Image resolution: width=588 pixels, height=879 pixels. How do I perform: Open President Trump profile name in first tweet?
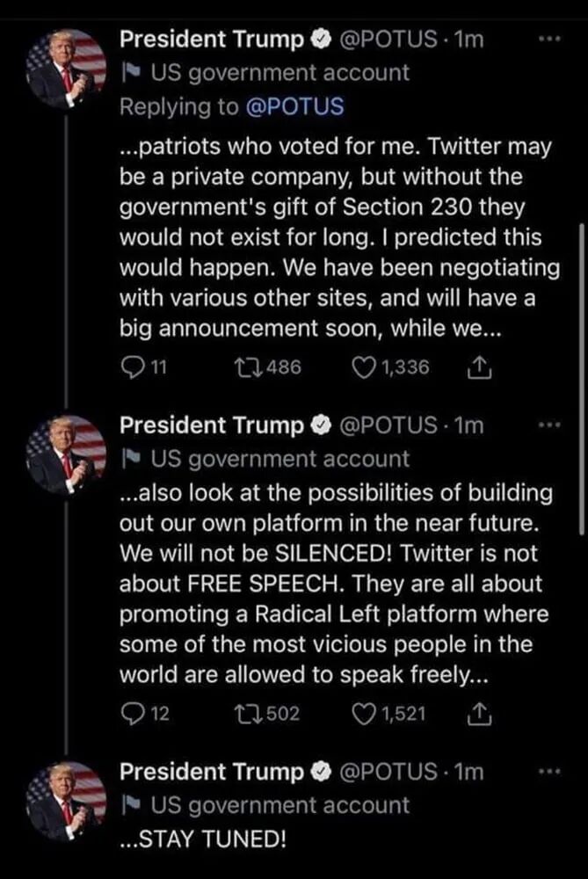211,40
